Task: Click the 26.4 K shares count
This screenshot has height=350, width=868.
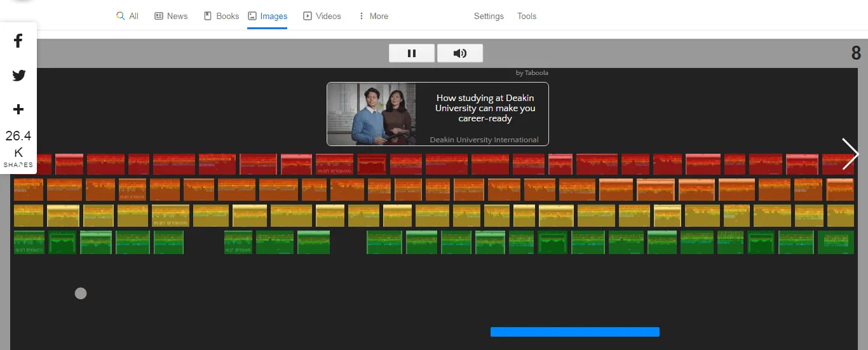Action: [x=18, y=144]
